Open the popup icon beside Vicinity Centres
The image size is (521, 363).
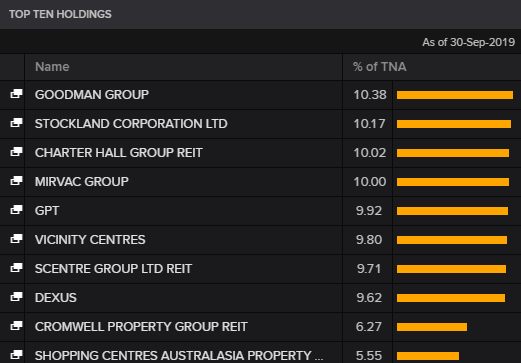(16, 239)
